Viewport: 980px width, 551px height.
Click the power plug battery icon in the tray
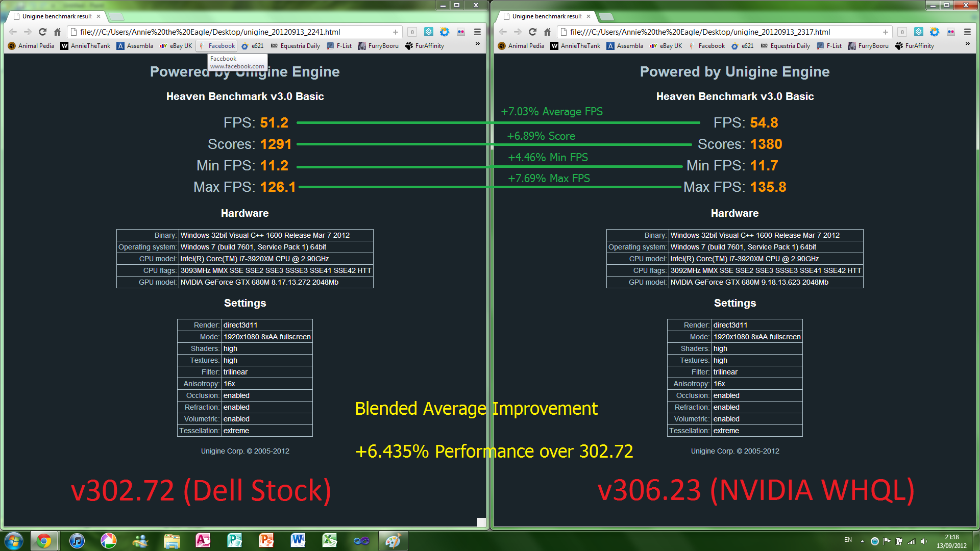pyautogui.click(x=899, y=541)
